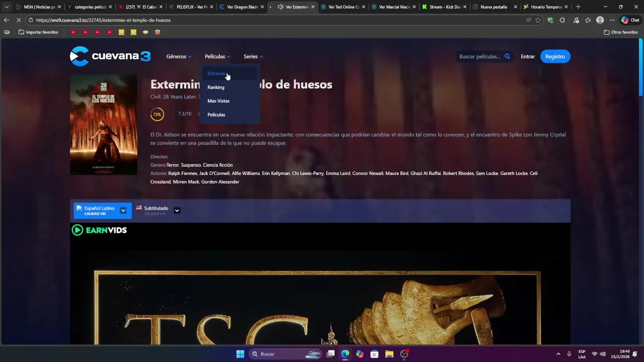Open Wi-Fi network tray icon
This screenshot has height=362, width=644.
click(594, 354)
